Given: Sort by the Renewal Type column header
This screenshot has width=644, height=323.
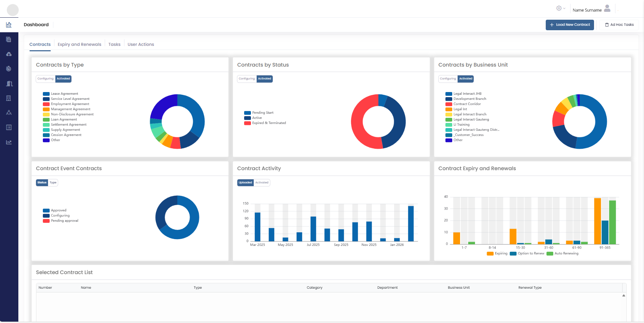Looking at the screenshot, I should [530, 288].
